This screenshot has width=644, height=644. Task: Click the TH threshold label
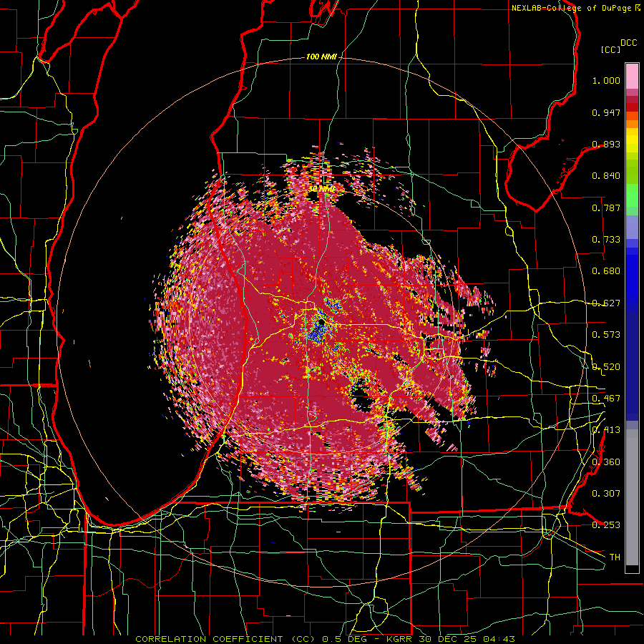pyautogui.click(x=615, y=557)
